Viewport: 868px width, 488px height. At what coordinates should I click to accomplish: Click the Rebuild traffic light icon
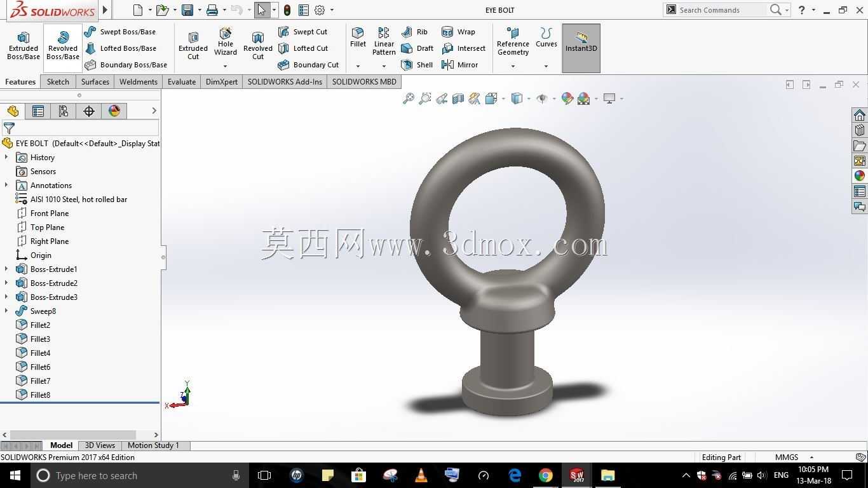click(287, 10)
